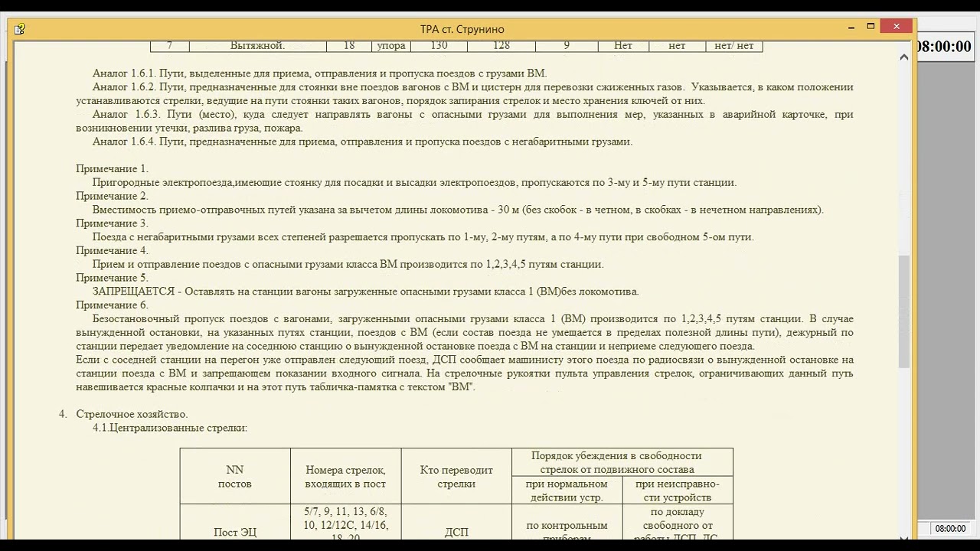The width and height of the screenshot is (980, 551).
Task: Click heading Примечание 6.
Action: (x=112, y=305)
